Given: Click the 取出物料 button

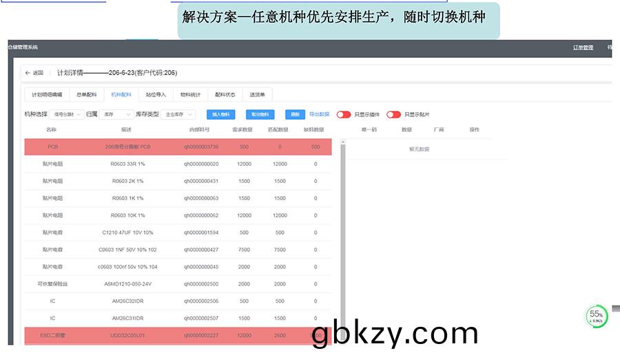Looking at the screenshot, I should [260, 115].
